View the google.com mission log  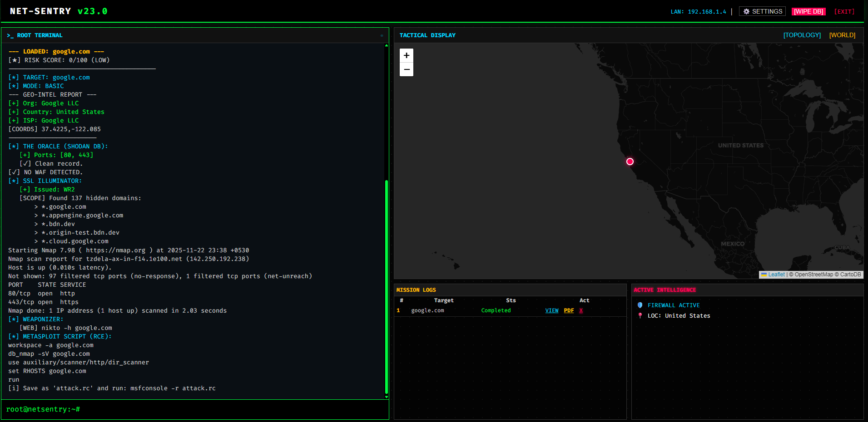552,310
